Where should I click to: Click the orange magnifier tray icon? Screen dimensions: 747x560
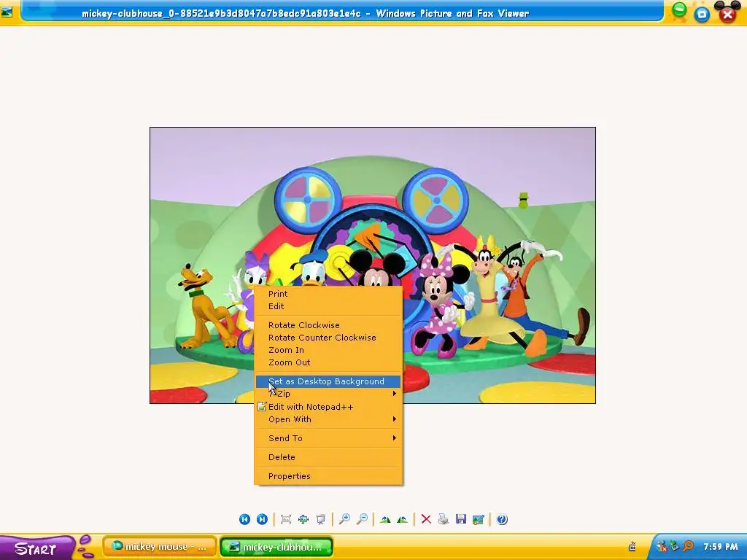coord(688,546)
